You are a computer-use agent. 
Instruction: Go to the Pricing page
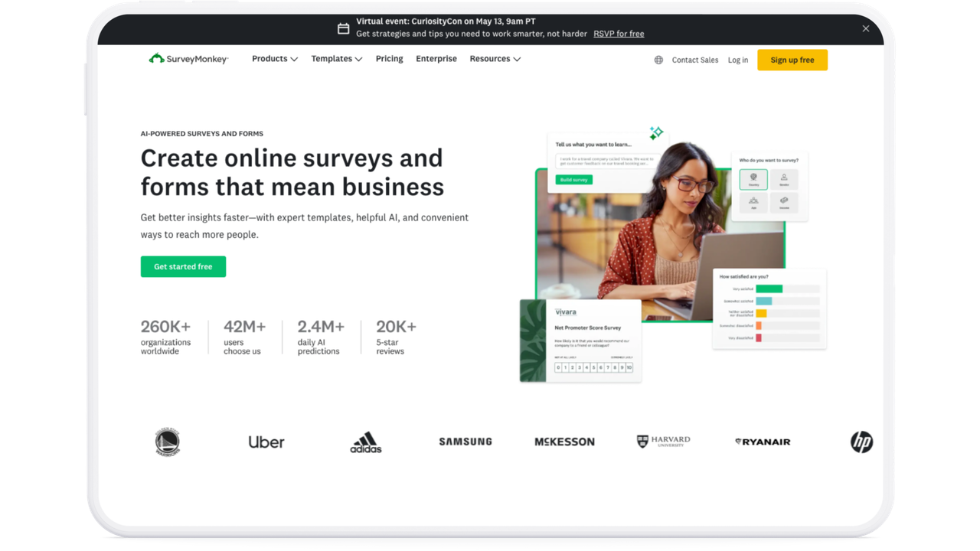(x=389, y=59)
